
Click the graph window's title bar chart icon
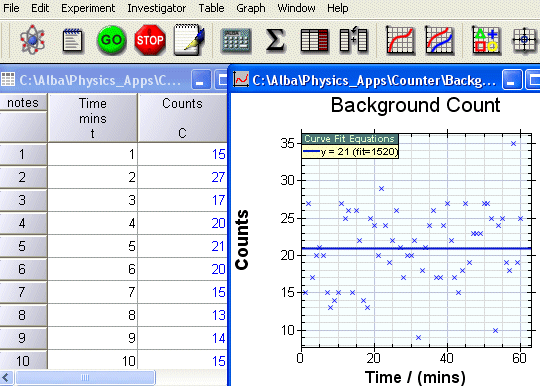241,79
